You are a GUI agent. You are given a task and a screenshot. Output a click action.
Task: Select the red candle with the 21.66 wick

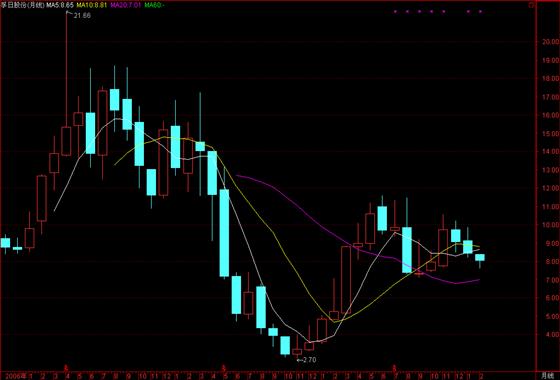pos(66,141)
